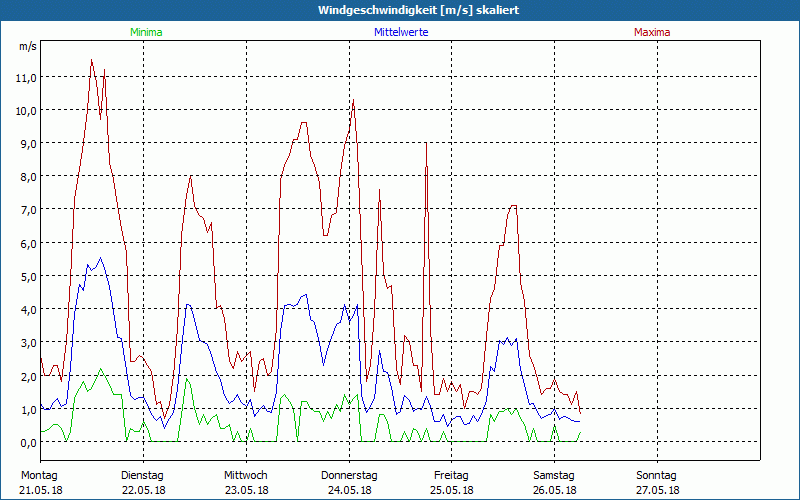Click the m/s unit label
Viewport: 800px width, 500px height.
coord(27,46)
